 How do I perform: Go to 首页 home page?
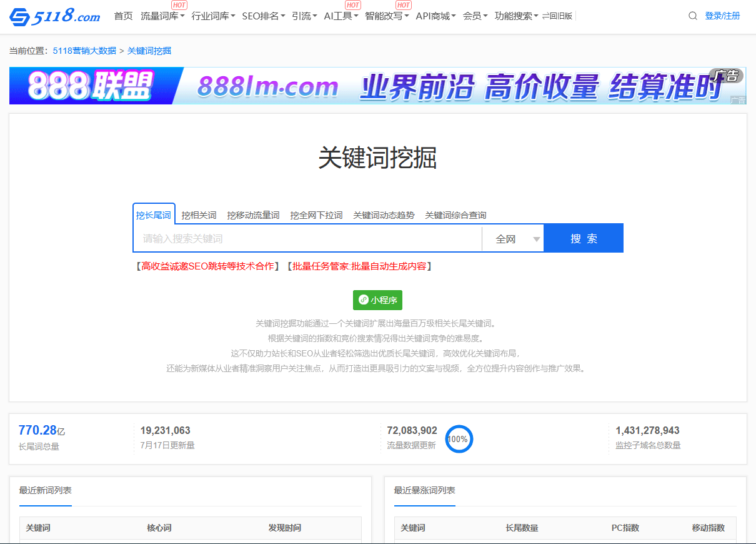(123, 16)
